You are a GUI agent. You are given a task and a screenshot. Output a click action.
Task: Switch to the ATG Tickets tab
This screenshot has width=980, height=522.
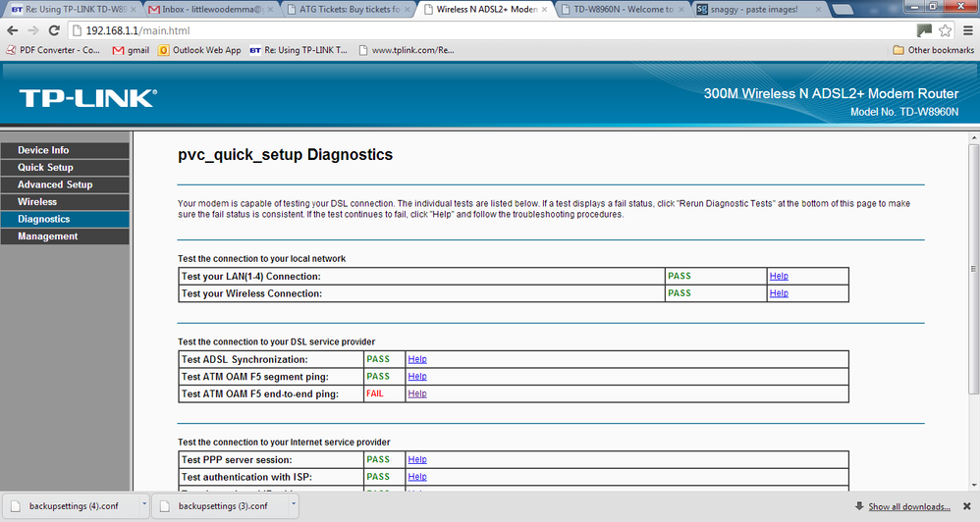pos(347,10)
